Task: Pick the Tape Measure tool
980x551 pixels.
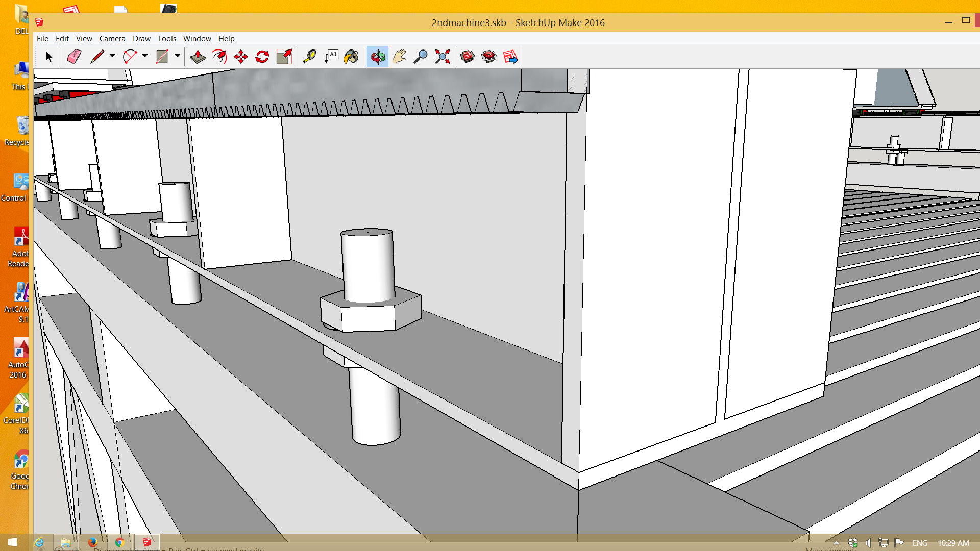Action: click(x=309, y=57)
